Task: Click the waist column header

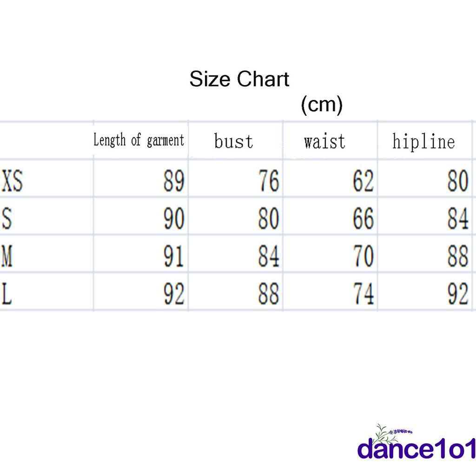Action: click(x=325, y=141)
